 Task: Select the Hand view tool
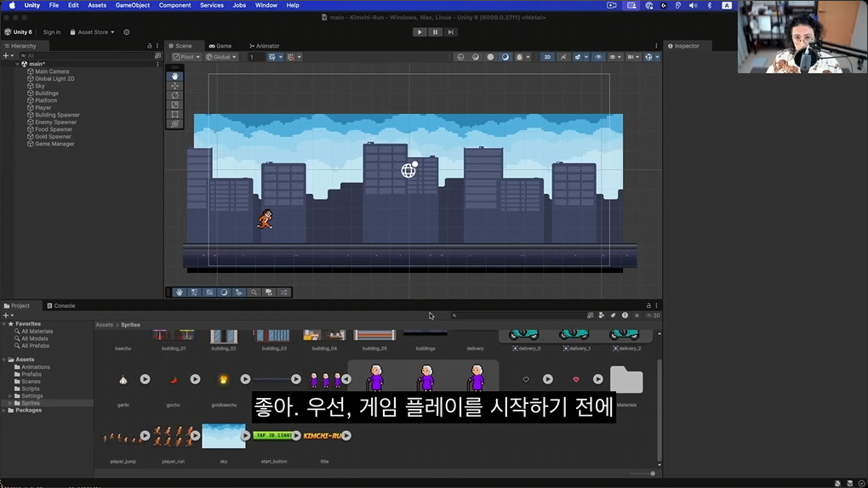[x=175, y=77]
